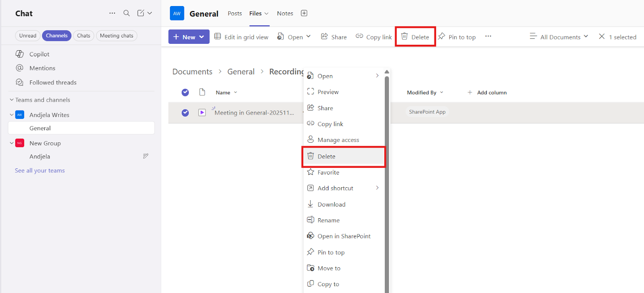Click Pin to top in the toolbar

(x=457, y=37)
